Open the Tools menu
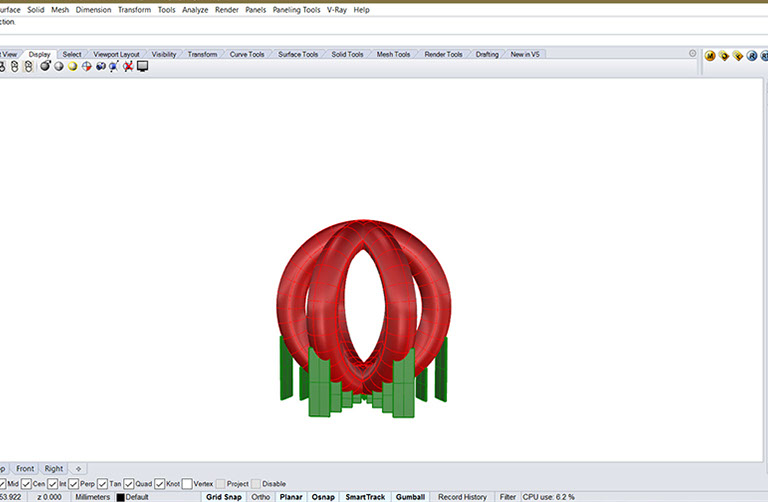768x502 pixels. point(167,10)
